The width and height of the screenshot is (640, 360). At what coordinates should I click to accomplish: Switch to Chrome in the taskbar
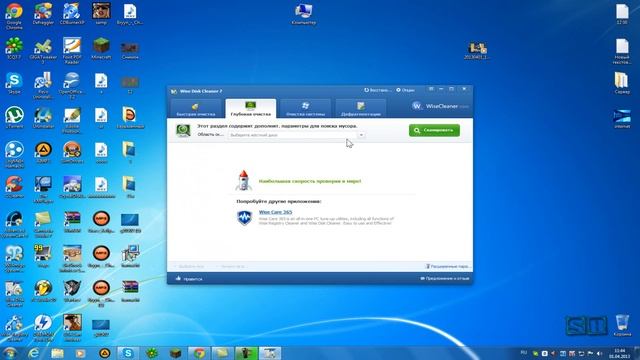pos(199,353)
